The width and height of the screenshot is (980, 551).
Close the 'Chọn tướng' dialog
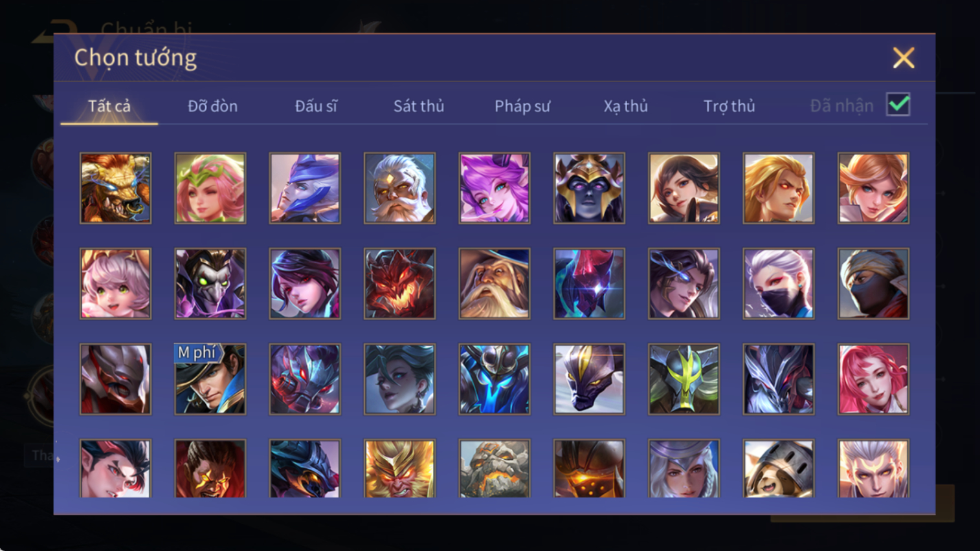tap(904, 58)
